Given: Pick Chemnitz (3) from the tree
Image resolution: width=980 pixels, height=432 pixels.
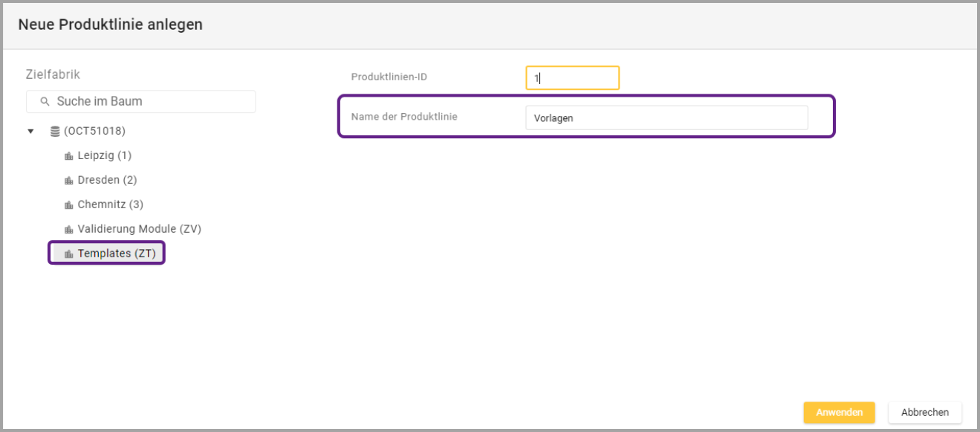Looking at the screenshot, I should (110, 205).
